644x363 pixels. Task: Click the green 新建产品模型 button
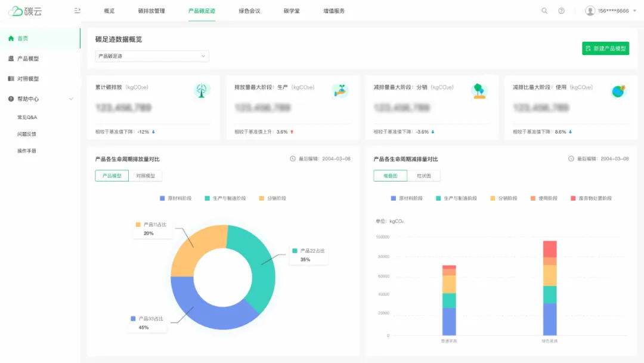(605, 48)
